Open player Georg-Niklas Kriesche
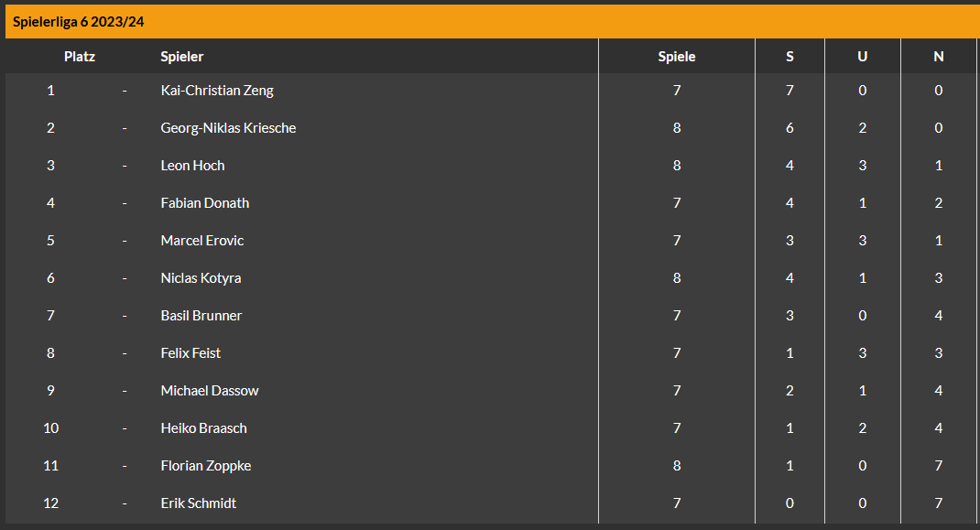Image resolution: width=980 pixels, height=530 pixels. 228,128
